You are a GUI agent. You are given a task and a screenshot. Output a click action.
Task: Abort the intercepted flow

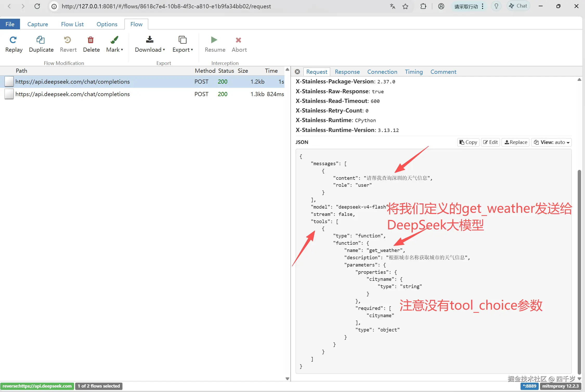239,44
